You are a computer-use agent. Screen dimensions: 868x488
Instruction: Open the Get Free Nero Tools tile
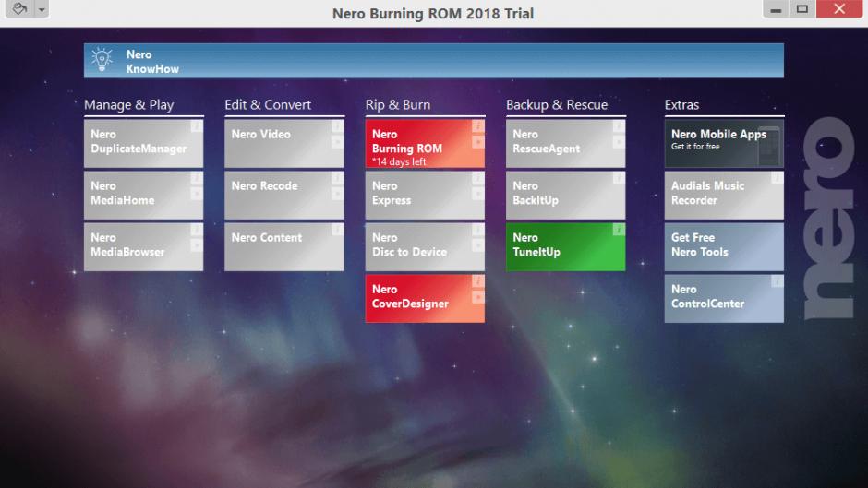(716, 245)
